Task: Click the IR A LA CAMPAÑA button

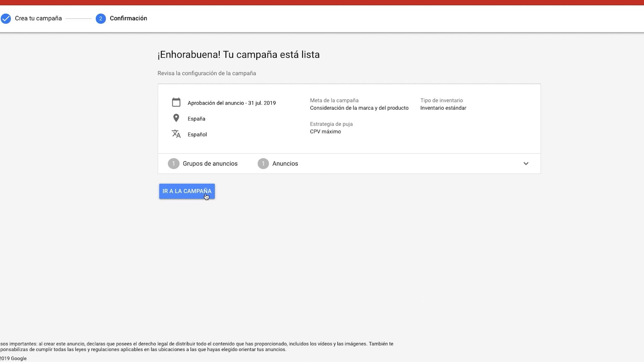Action: point(187,191)
